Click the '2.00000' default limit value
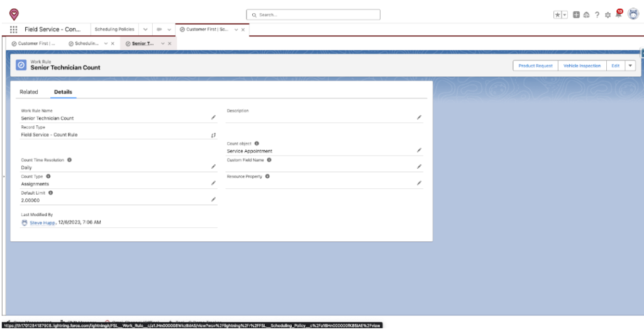The image size is (644, 330). coord(30,200)
